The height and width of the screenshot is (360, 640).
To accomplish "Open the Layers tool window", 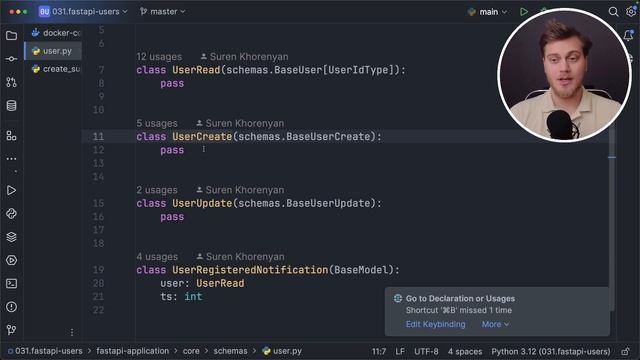I will tap(11, 237).
